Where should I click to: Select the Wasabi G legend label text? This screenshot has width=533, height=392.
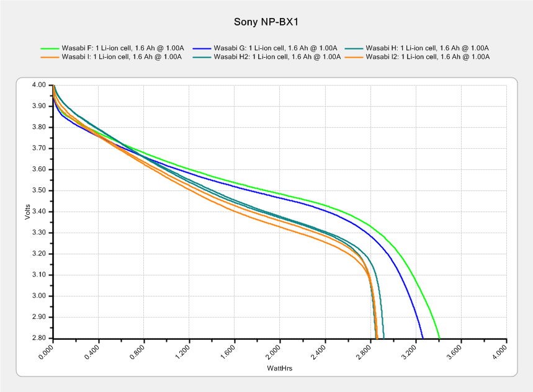275,48
